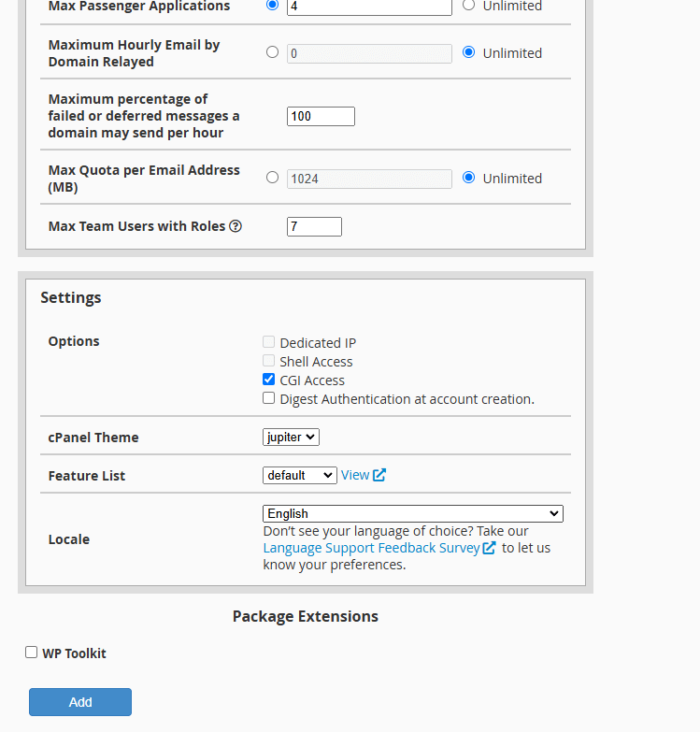Enable Digest Authentication at account creation
This screenshot has height=732, width=700.
[269, 397]
